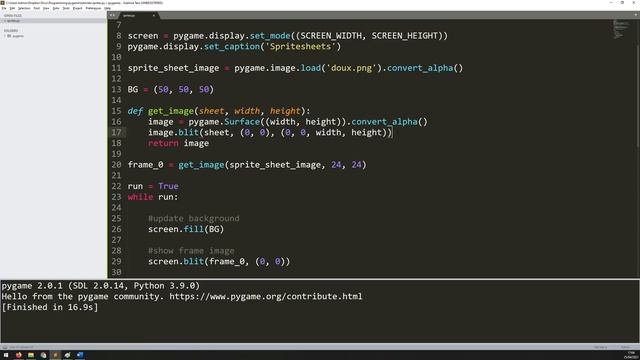Image resolution: width=640 pixels, height=360 pixels.
Task: Click the pygame folder icon in sidebar
Action: click(x=9, y=36)
